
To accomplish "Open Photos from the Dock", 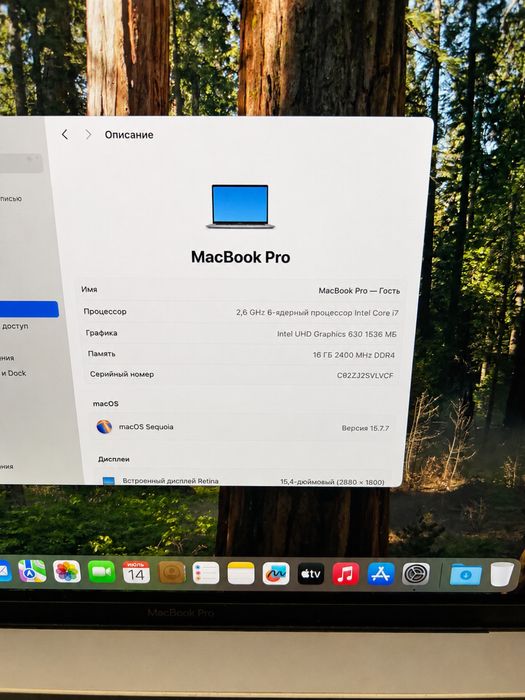I will coord(67,571).
